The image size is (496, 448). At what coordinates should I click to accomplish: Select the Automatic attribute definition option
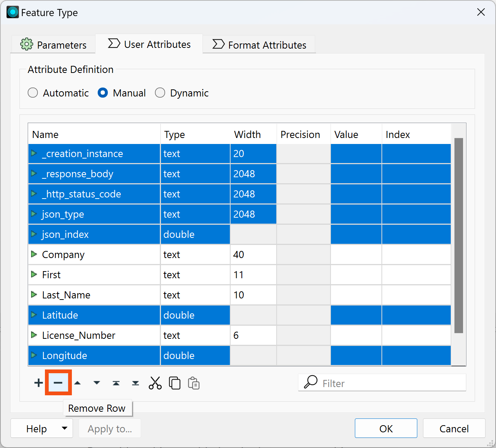(33, 93)
